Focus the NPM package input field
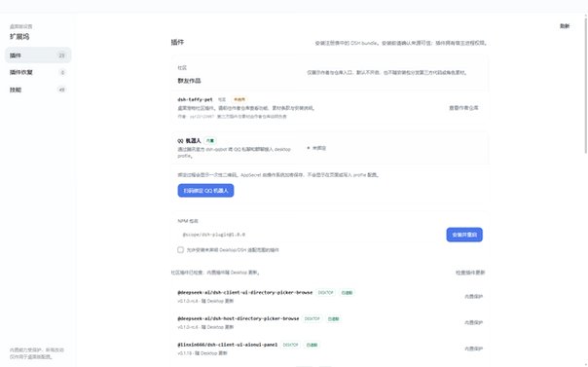This screenshot has width=588, height=367. [x=310, y=235]
